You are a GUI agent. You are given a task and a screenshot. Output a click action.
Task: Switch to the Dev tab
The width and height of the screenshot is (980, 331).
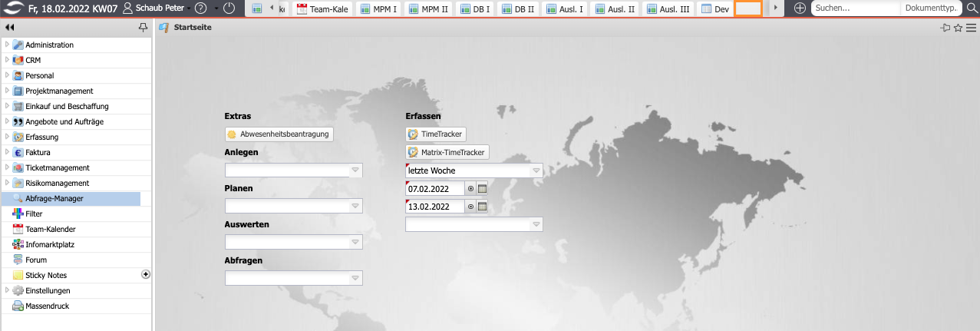714,9
